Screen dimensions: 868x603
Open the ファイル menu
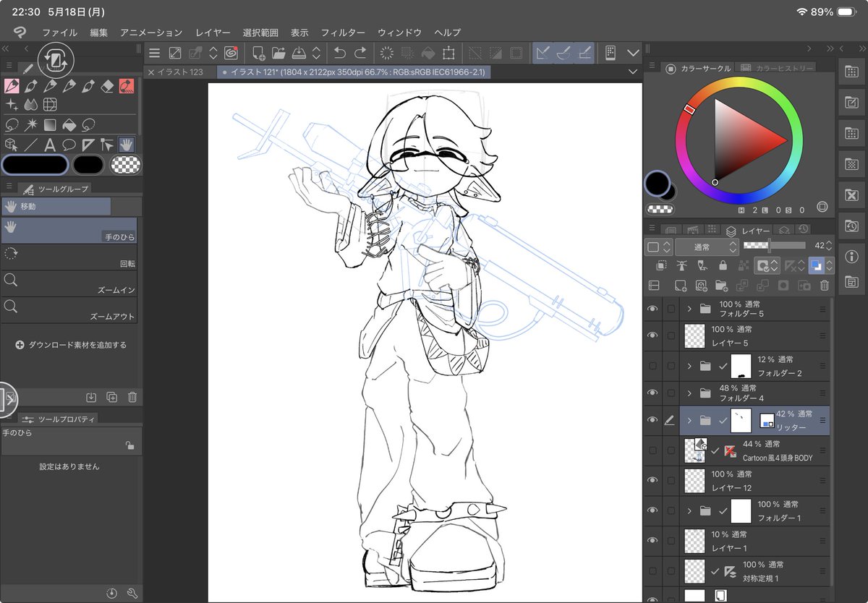click(59, 33)
